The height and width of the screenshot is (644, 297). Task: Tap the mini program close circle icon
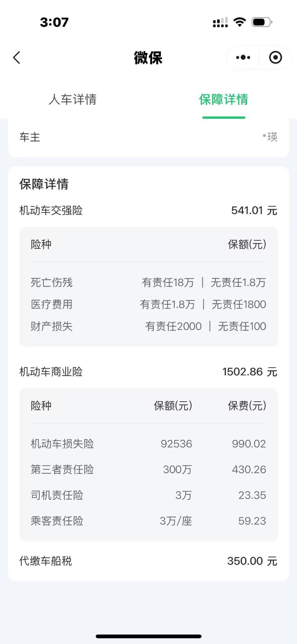pyautogui.click(x=275, y=58)
